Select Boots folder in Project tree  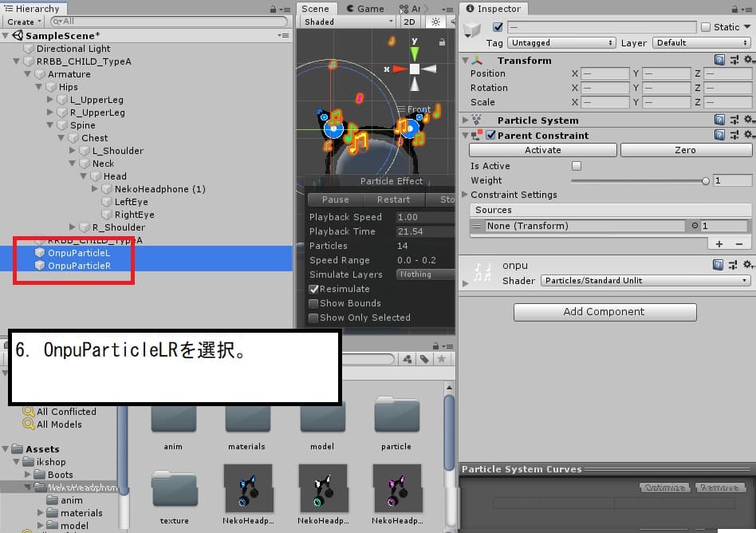pyautogui.click(x=61, y=475)
